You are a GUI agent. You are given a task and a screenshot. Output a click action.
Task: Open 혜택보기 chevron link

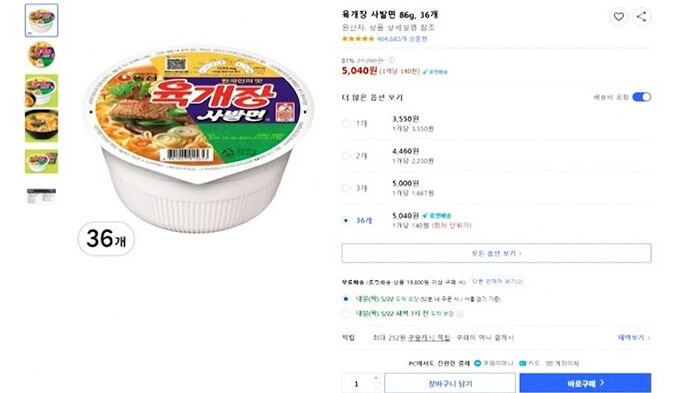634,338
